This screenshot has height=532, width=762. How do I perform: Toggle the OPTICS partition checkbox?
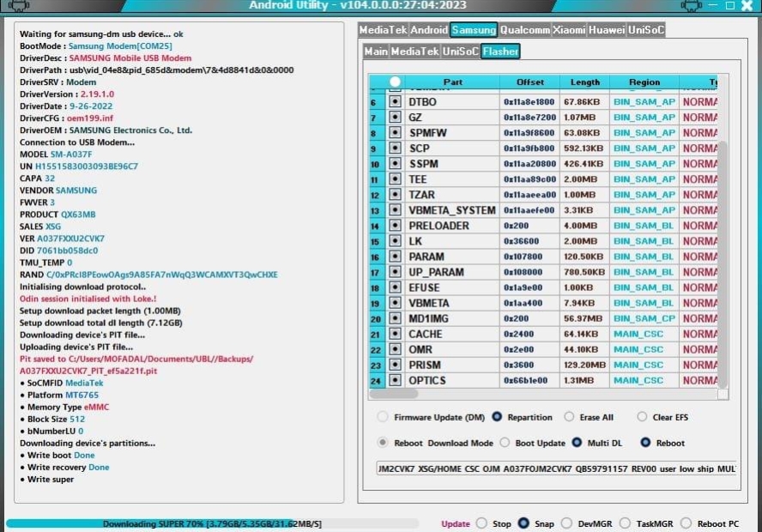point(395,380)
